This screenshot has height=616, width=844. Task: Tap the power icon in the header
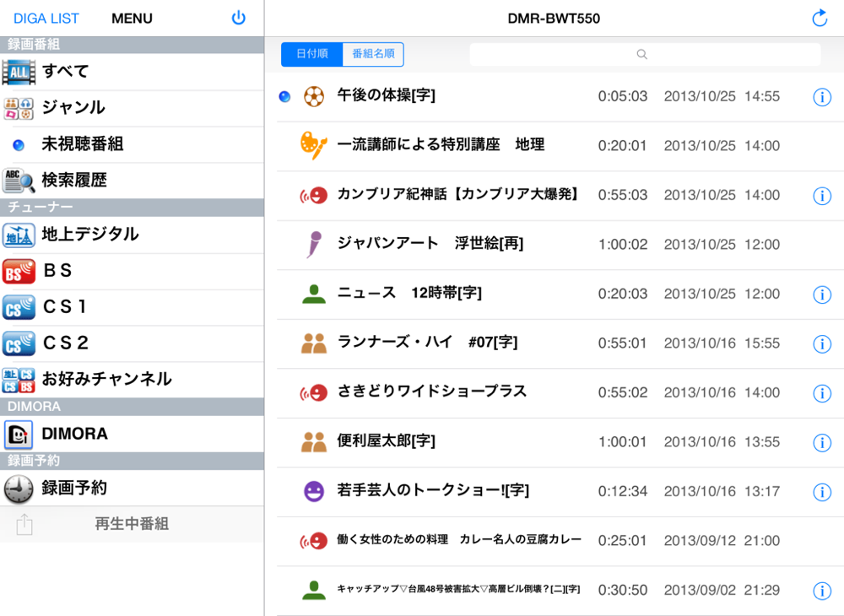click(239, 19)
